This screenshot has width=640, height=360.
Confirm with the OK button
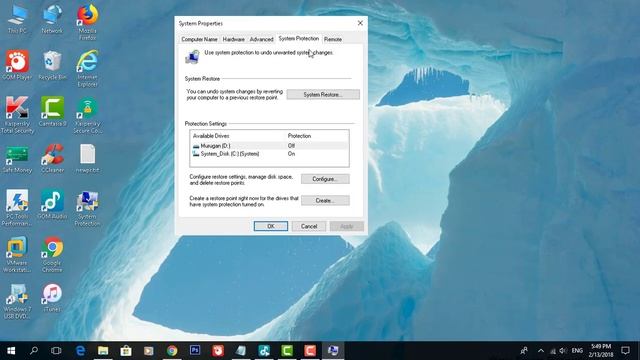click(x=271, y=226)
